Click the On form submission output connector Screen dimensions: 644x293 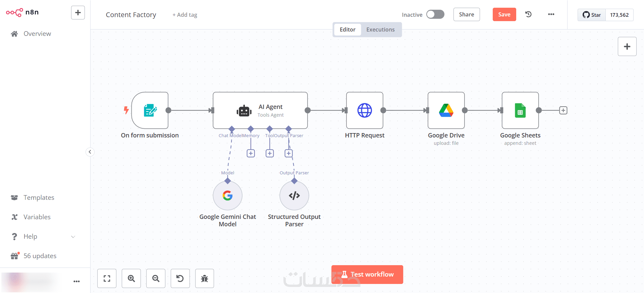[168, 110]
